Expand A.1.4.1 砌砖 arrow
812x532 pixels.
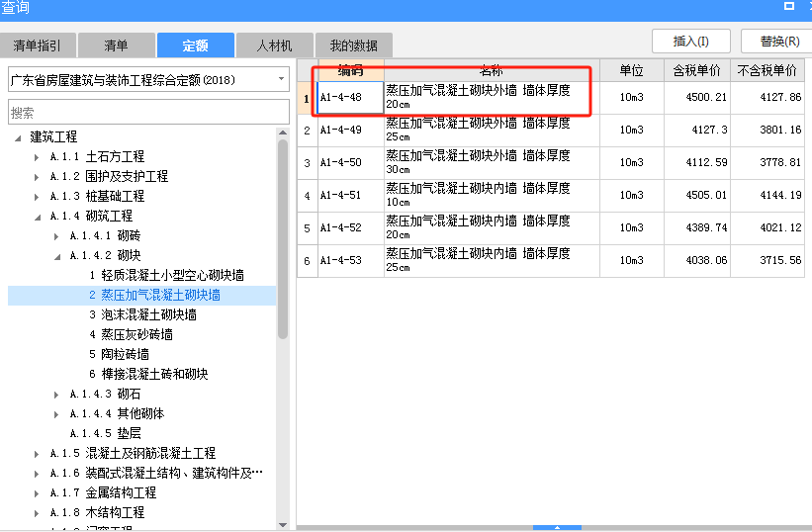56,236
